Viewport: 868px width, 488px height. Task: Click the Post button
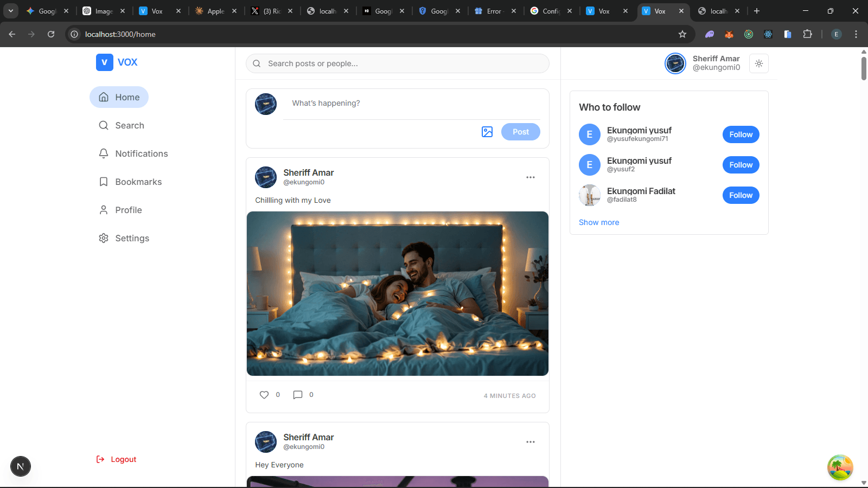coord(521,132)
